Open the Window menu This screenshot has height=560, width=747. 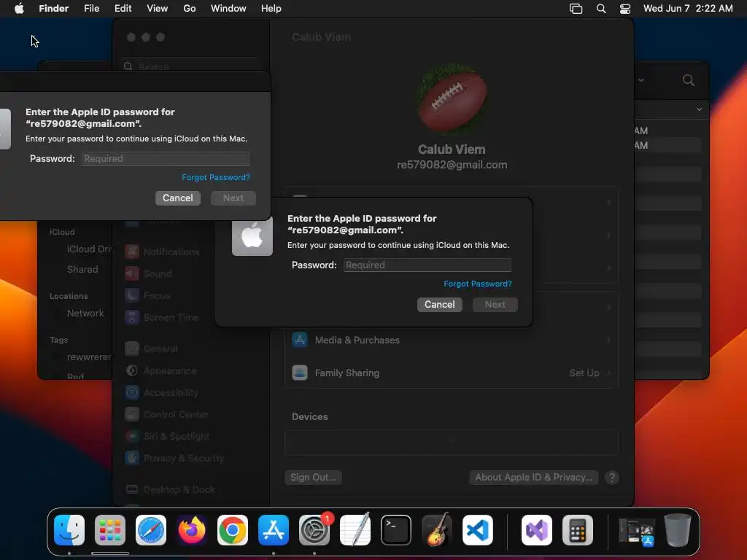(x=228, y=9)
